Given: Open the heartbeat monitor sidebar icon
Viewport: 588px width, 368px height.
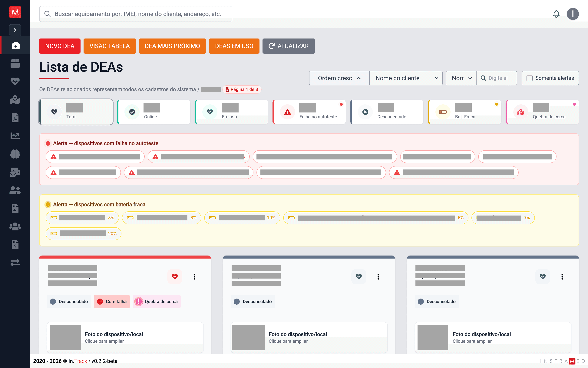Looking at the screenshot, I should point(15,82).
